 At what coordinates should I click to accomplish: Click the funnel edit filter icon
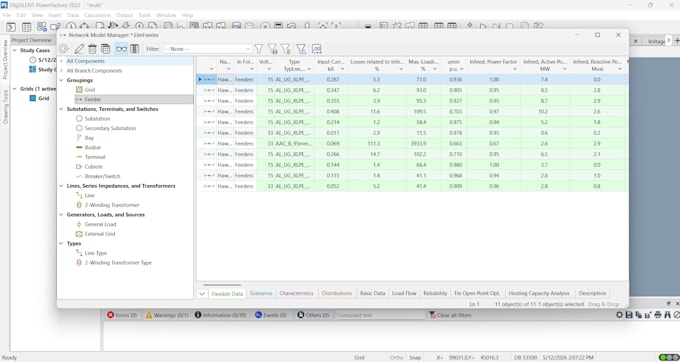(x=301, y=49)
